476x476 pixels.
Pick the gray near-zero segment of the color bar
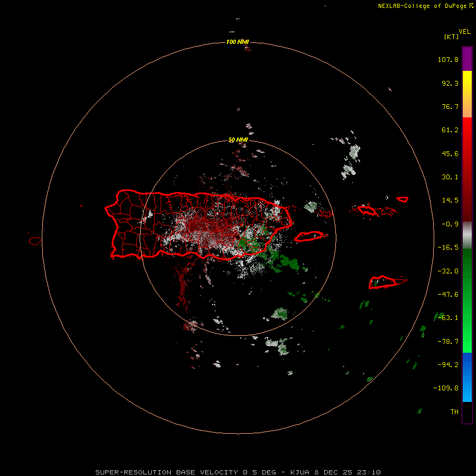pyautogui.click(x=467, y=234)
